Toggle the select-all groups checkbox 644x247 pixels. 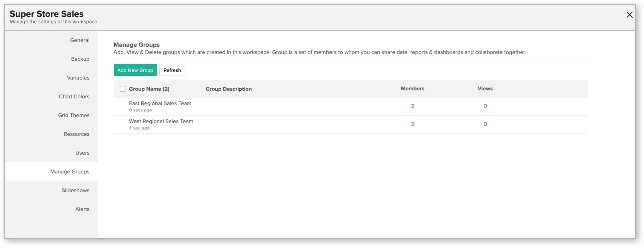122,89
